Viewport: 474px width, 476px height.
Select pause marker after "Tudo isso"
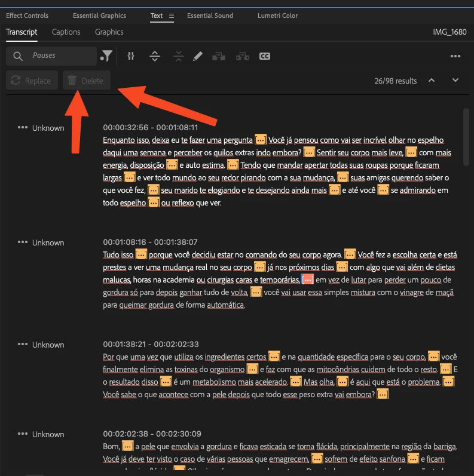click(x=141, y=254)
